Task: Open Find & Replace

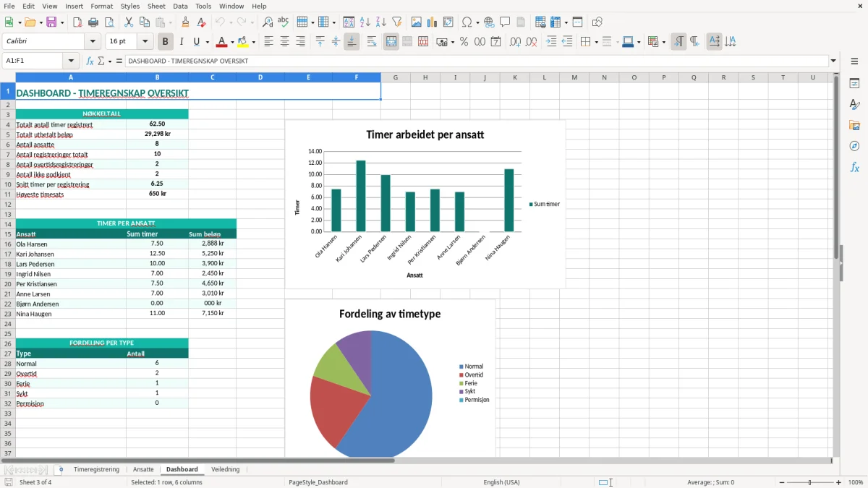Action: [x=268, y=22]
